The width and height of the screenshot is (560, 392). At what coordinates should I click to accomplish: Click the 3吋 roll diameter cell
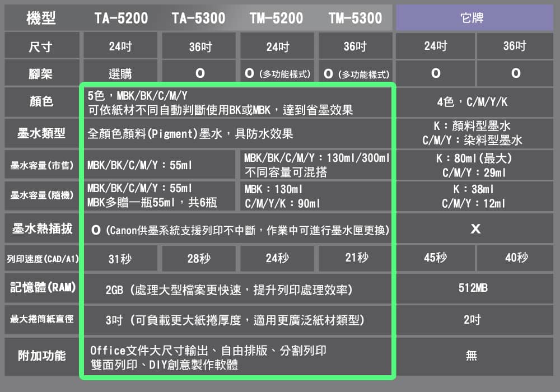tap(237, 320)
